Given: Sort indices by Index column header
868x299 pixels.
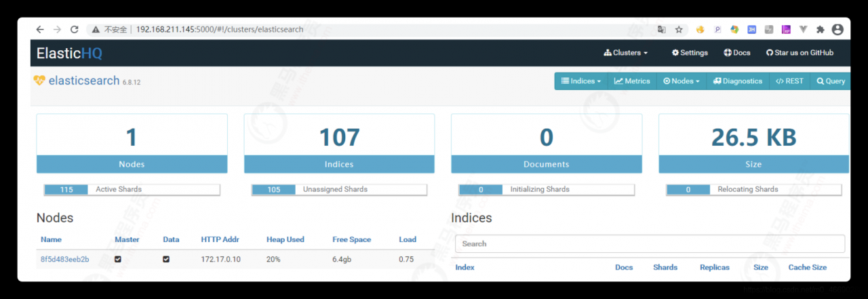Looking at the screenshot, I should pyautogui.click(x=465, y=267).
